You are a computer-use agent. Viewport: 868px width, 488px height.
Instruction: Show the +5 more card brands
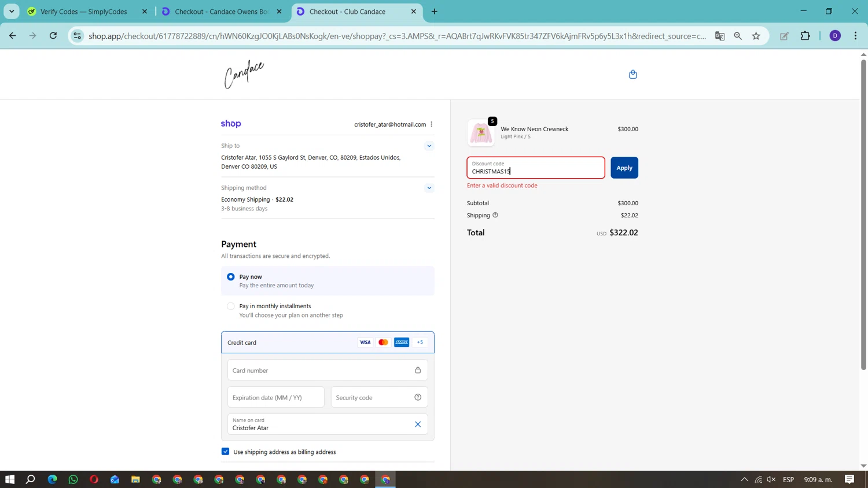pyautogui.click(x=420, y=342)
